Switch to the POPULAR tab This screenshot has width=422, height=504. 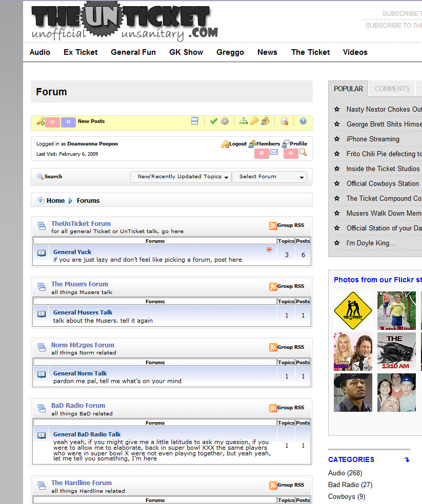point(348,89)
